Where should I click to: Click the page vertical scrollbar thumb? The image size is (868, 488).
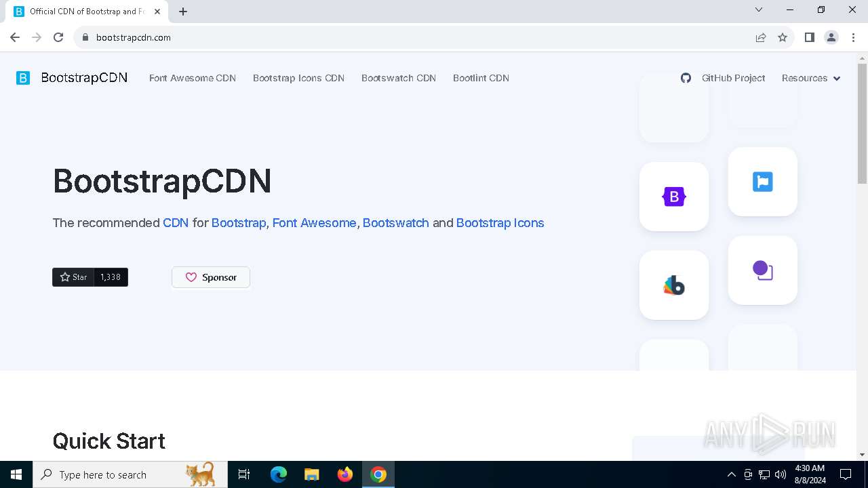coord(862,123)
